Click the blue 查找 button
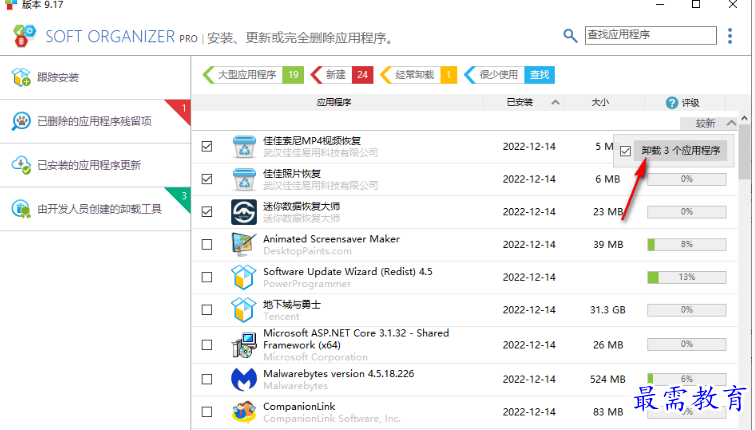The width and height of the screenshot is (755, 430). pos(539,75)
